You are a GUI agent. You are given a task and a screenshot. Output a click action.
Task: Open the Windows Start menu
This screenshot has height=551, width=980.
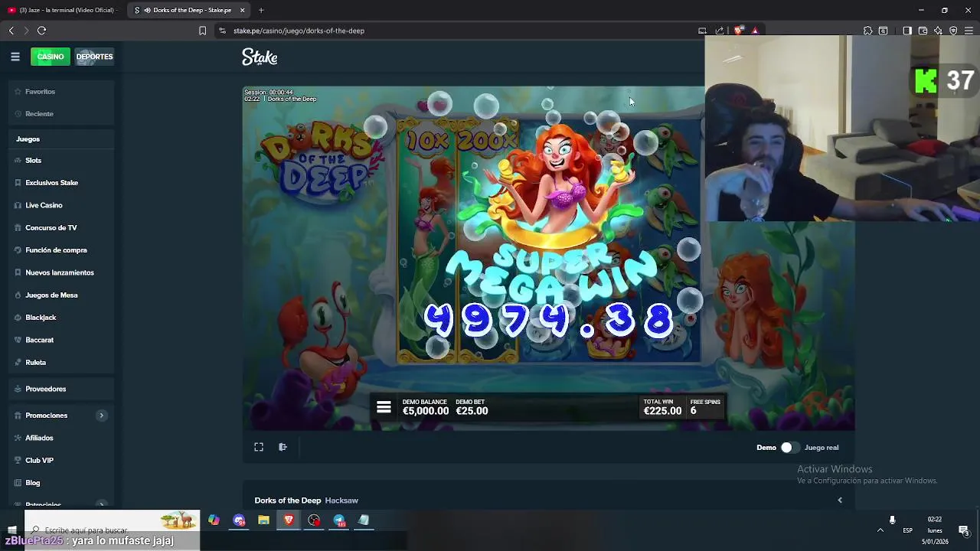[x=11, y=530]
